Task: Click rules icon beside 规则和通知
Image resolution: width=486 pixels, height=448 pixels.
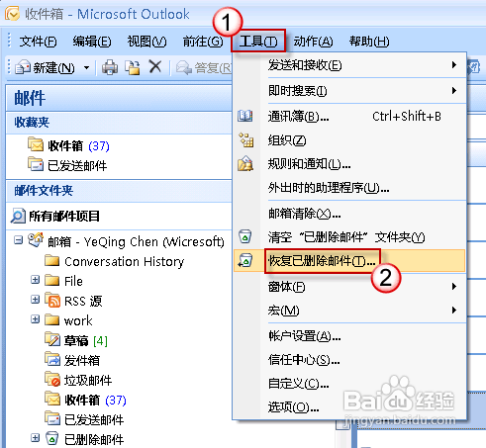Action: tap(245, 163)
